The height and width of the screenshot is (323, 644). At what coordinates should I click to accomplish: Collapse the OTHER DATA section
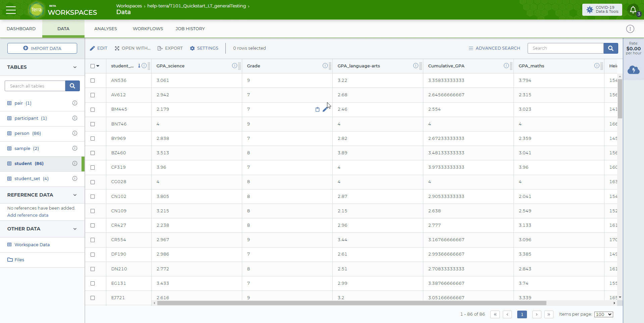[x=75, y=229]
